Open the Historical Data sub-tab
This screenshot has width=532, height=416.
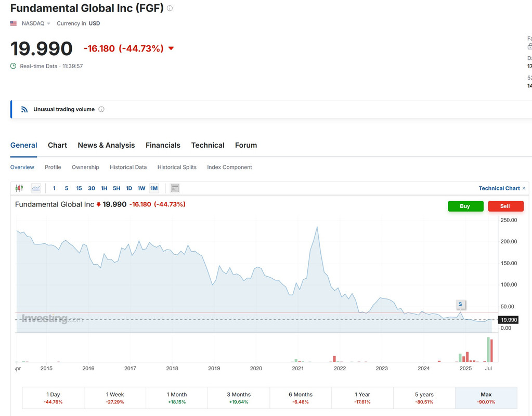[x=128, y=167]
